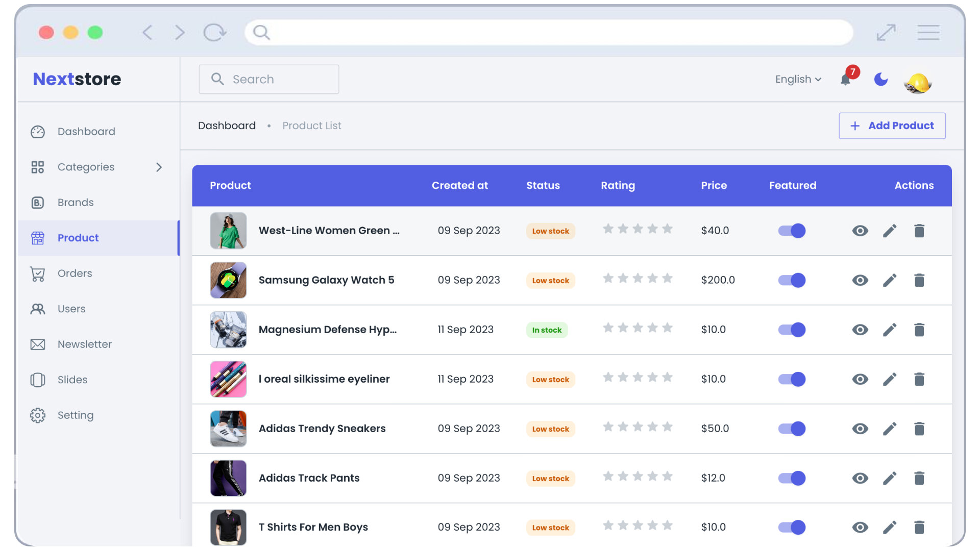Select the Product menu item in sidebar
The image size is (980, 551).
point(78,237)
